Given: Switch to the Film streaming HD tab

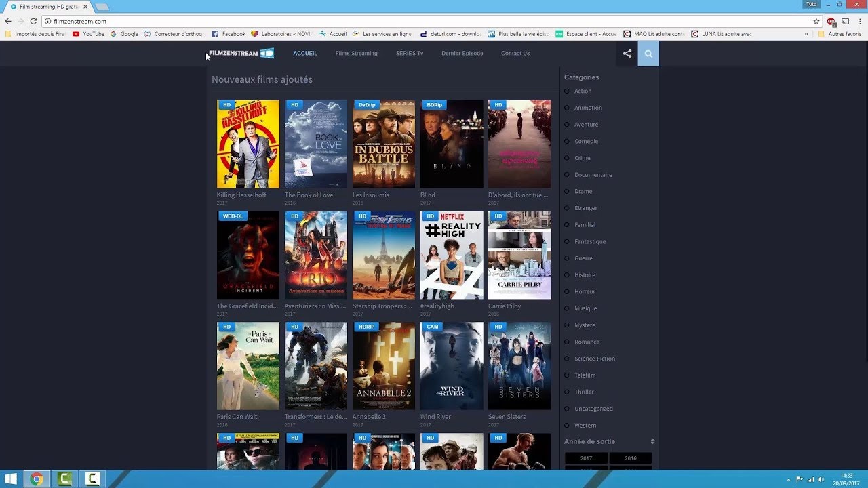Looking at the screenshot, I should click(x=47, y=6).
